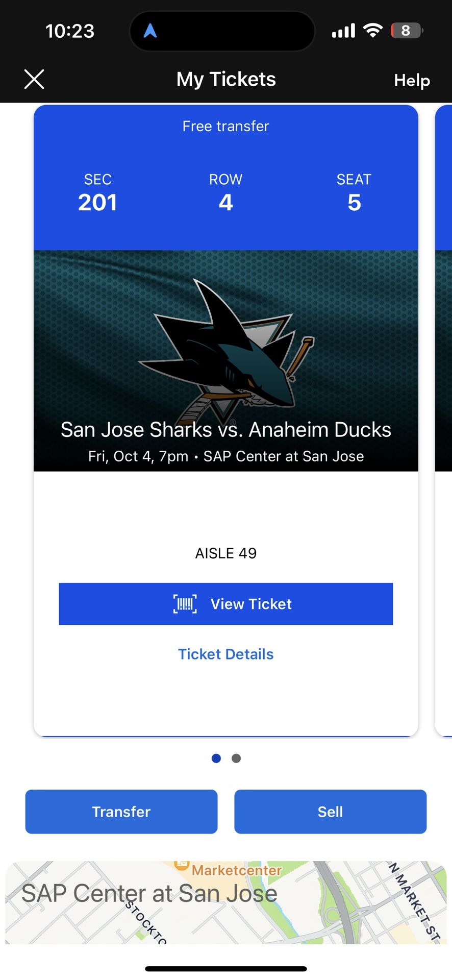The height and width of the screenshot is (980, 452).
Task: Tap the cellular signal bars icon
Action: (343, 31)
